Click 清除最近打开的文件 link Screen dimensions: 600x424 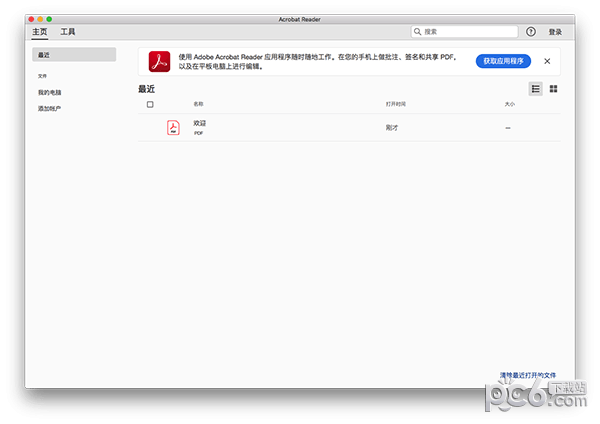coord(528,375)
